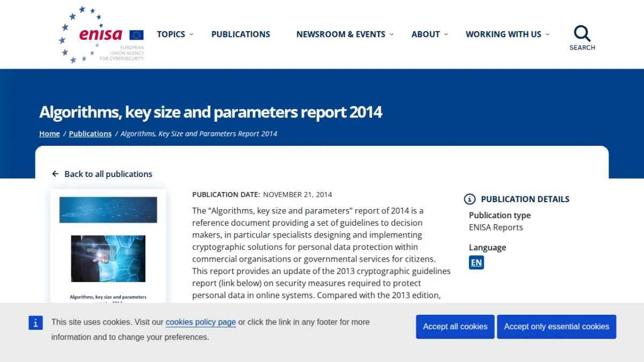Follow the Publications breadcrumb link
The width and height of the screenshot is (644, 362).
click(90, 134)
